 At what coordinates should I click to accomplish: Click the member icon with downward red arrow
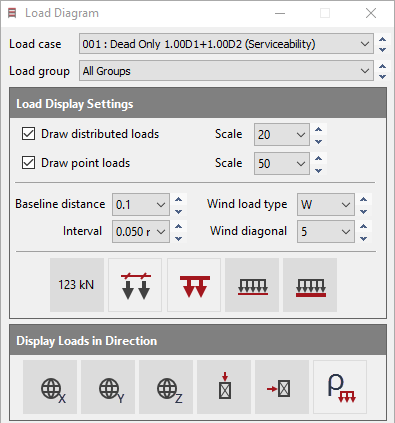click(x=224, y=387)
